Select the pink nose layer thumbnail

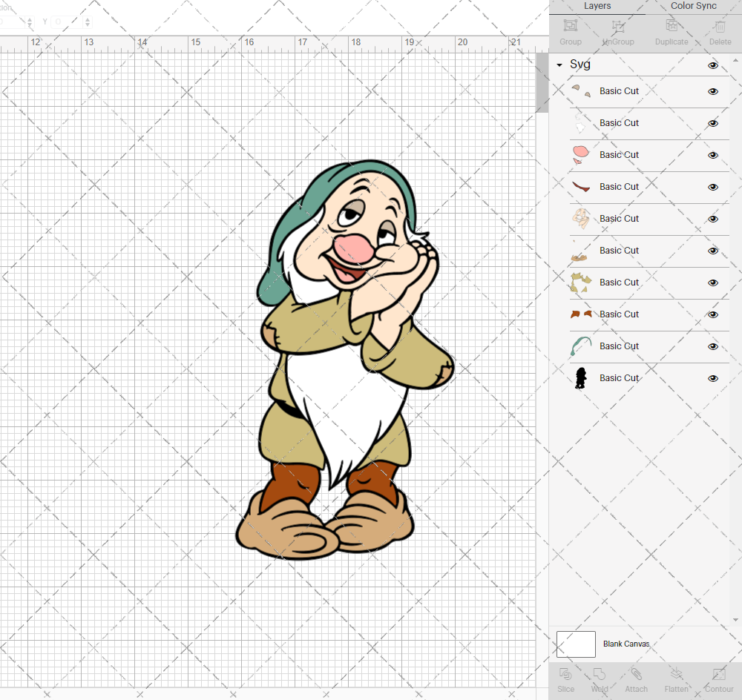pyautogui.click(x=580, y=155)
